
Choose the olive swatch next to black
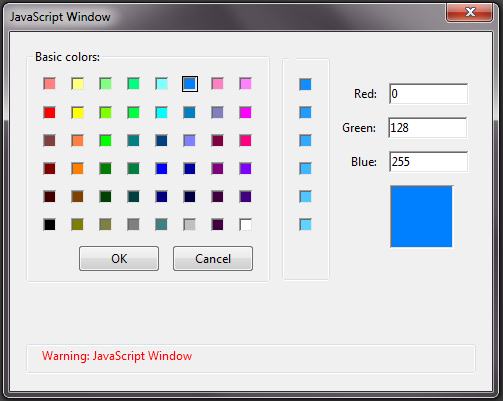pyautogui.click(x=77, y=225)
